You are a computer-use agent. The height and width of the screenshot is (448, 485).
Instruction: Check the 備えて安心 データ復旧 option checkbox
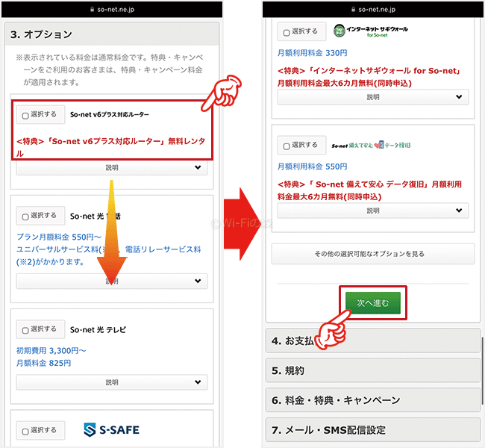[x=287, y=146]
